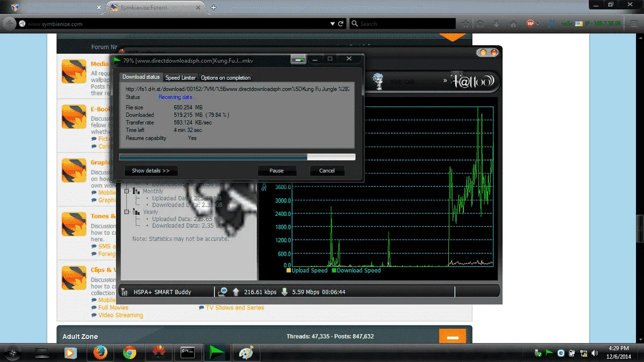
Task: Click the green arrow toolbar button in download title bar
Action: click(298, 59)
